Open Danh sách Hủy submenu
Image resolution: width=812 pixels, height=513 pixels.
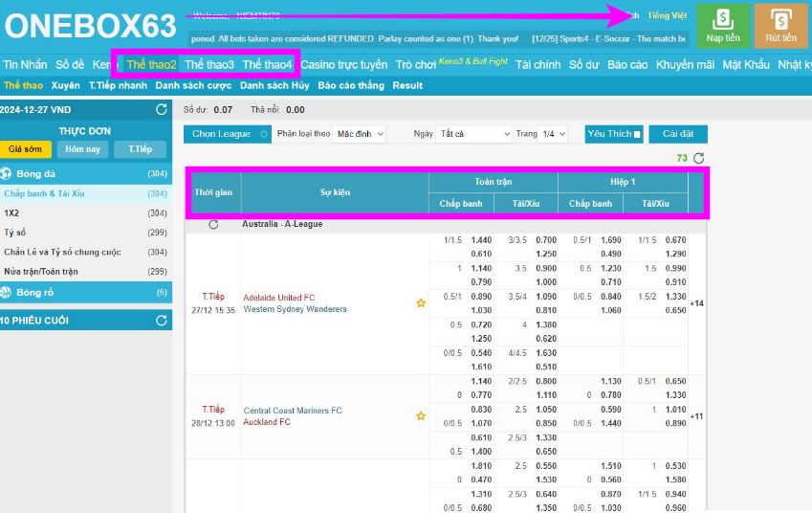pos(274,85)
